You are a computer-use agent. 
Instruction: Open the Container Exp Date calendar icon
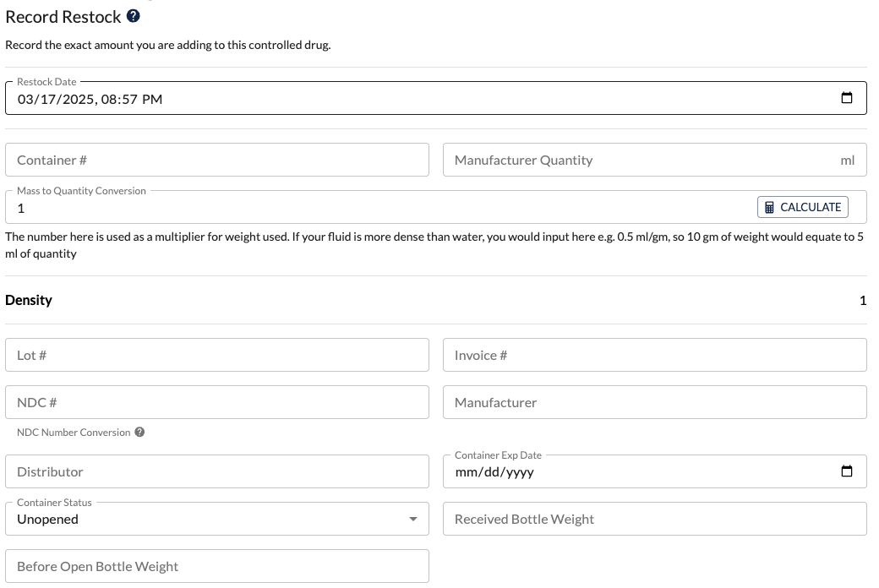pyautogui.click(x=847, y=471)
